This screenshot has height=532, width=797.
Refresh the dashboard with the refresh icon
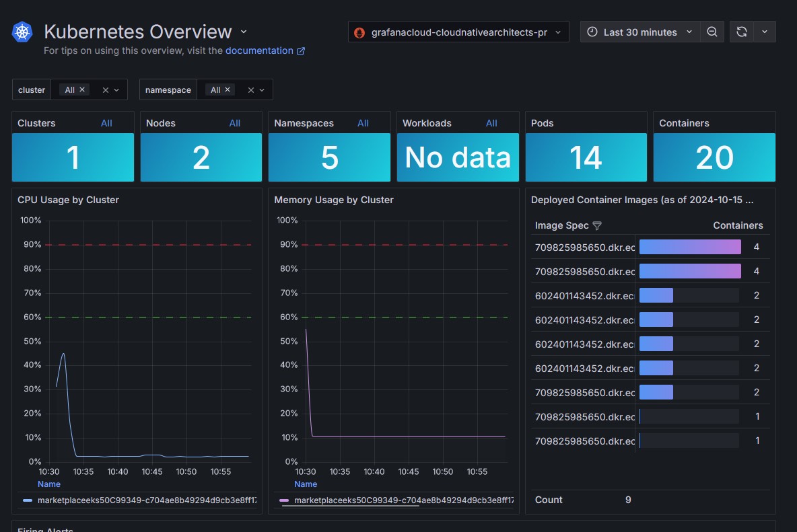point(741,32)
